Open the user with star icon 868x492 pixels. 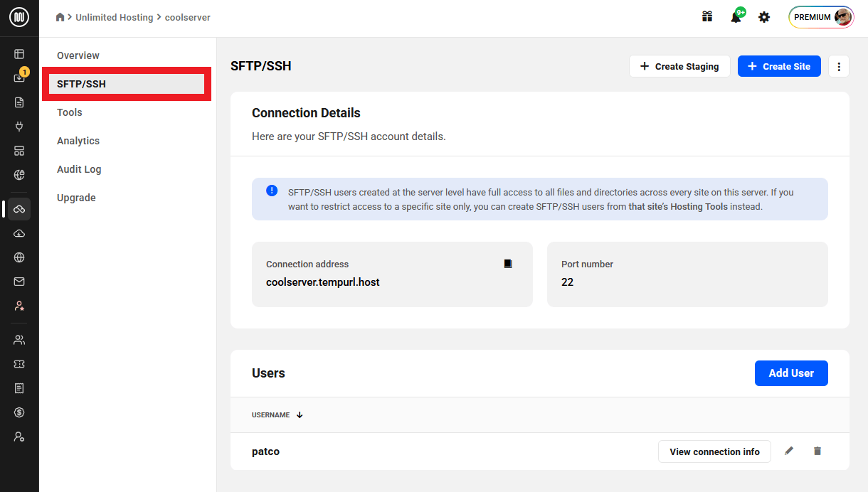click(x=19, y=306)
